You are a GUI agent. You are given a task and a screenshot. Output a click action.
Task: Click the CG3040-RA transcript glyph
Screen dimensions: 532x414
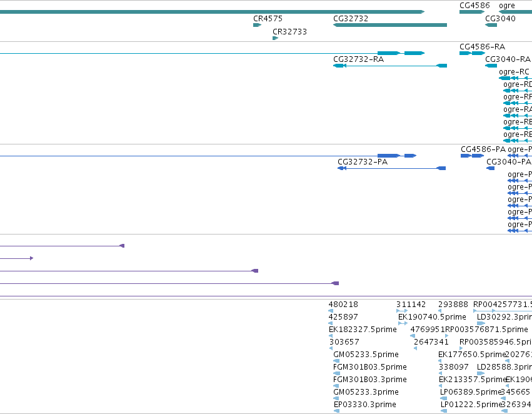point(491,66)
